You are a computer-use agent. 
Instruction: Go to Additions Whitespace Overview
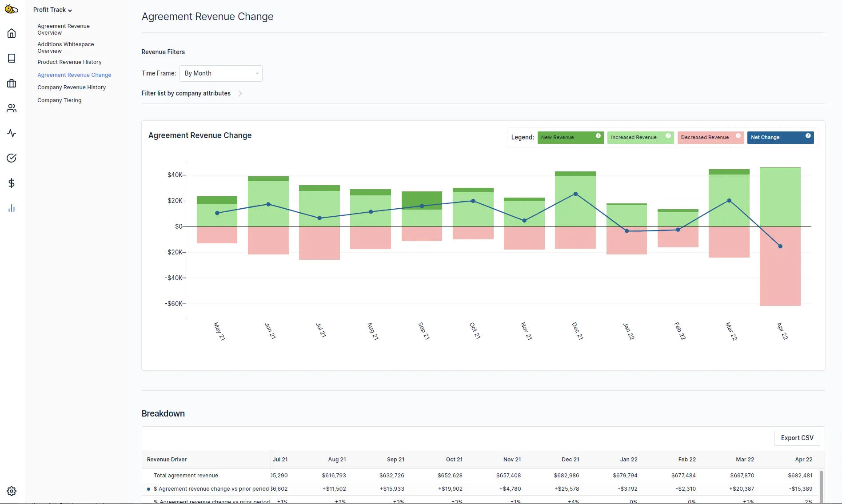(x=66, y=48)
